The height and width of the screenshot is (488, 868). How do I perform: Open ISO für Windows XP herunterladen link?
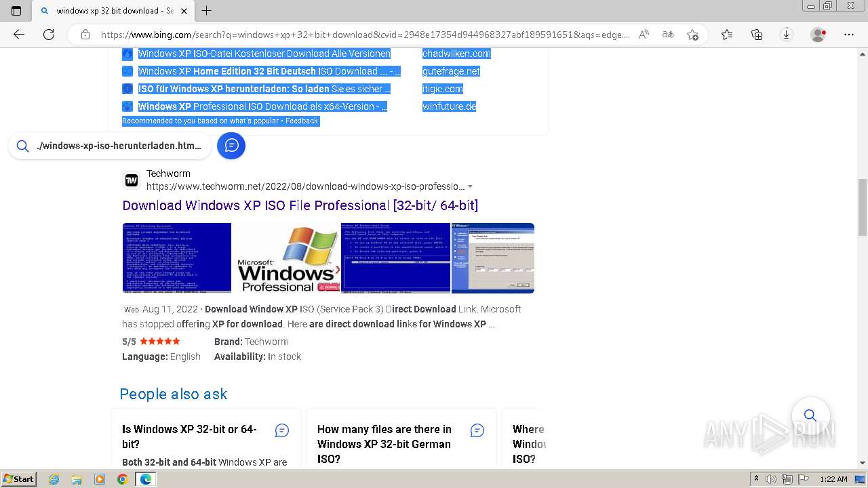264,89
